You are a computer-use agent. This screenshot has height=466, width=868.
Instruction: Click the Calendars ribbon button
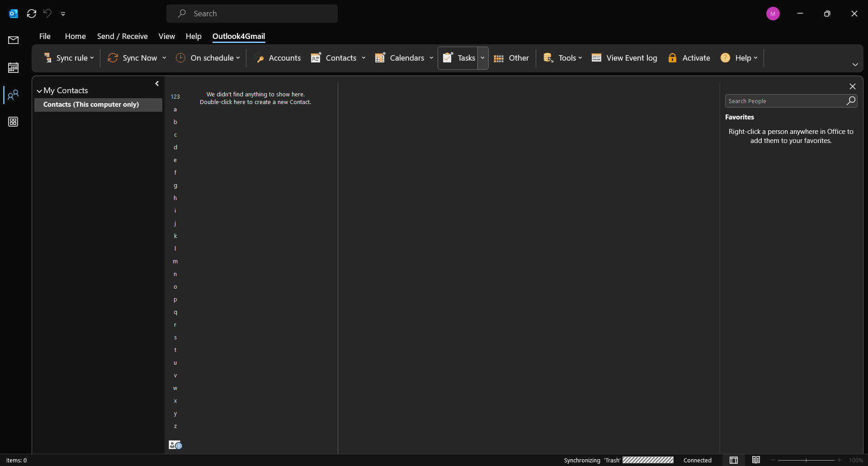click(400, 58)
